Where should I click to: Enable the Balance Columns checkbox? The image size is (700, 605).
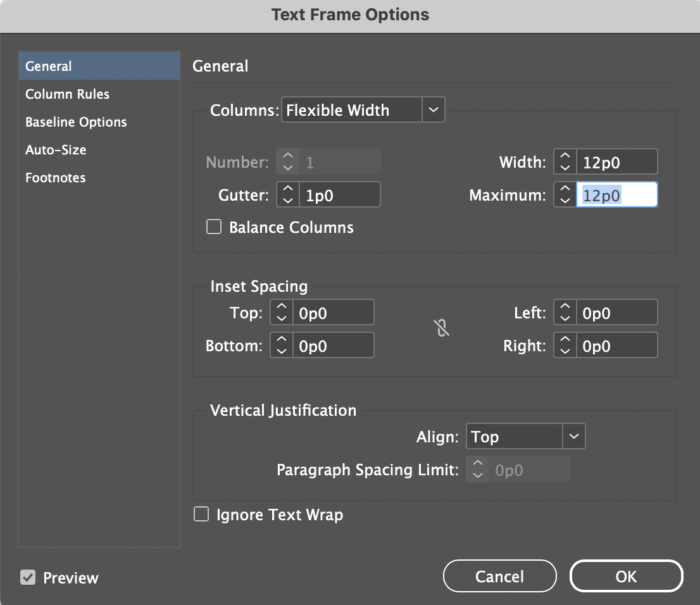(x=213, y=227)
